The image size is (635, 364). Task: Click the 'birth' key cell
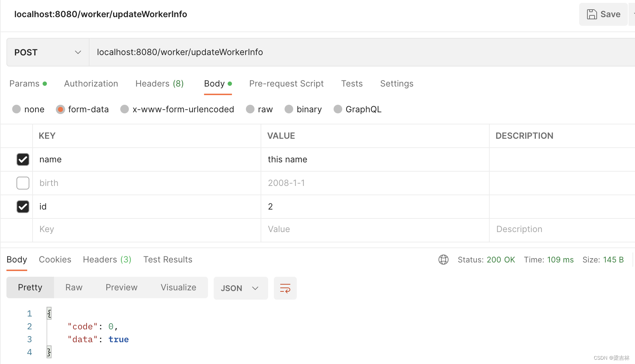coord(147,183)
